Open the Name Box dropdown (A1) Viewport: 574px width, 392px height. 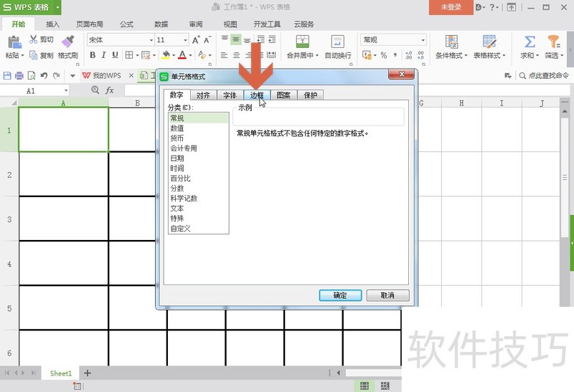(66, 90)
